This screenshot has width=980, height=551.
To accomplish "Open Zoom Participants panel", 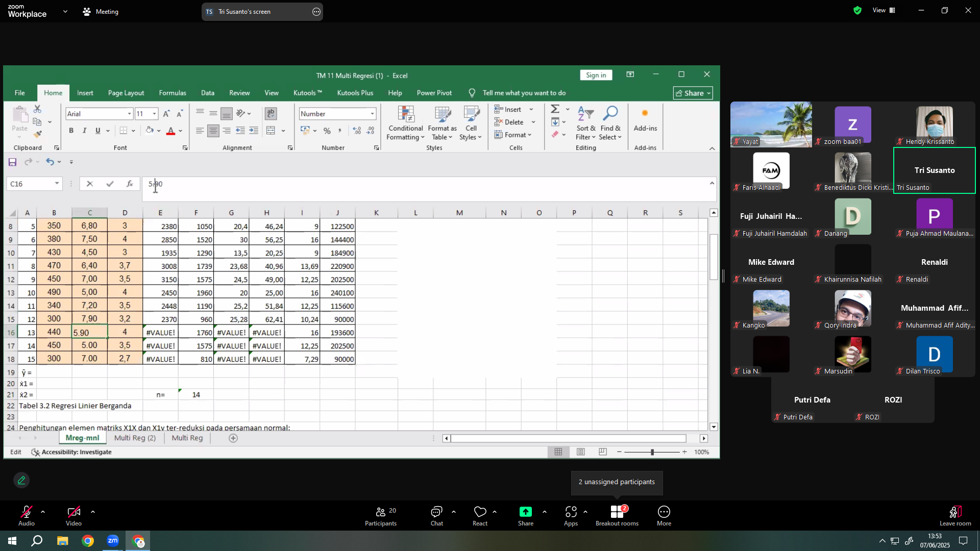I will tap(381, 516).
